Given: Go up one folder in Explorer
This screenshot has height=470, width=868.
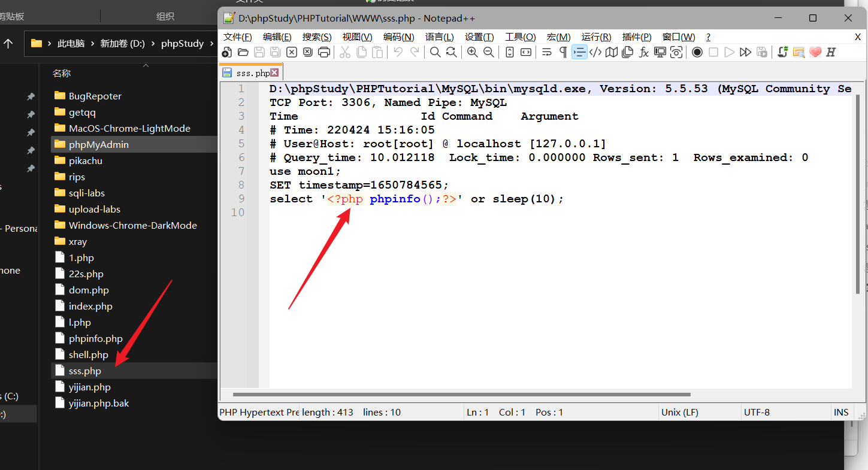Looking at the screenshot, I should pos(8,44).
